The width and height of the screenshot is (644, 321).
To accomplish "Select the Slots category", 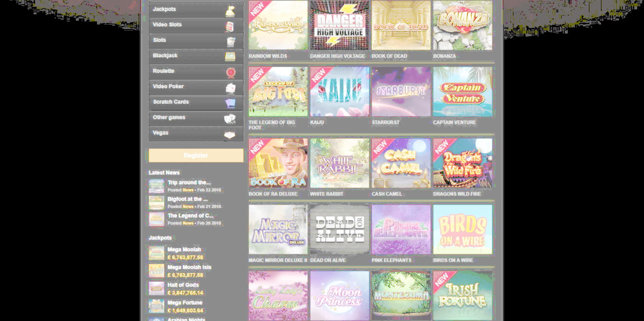I will click(x=196, y=41).
